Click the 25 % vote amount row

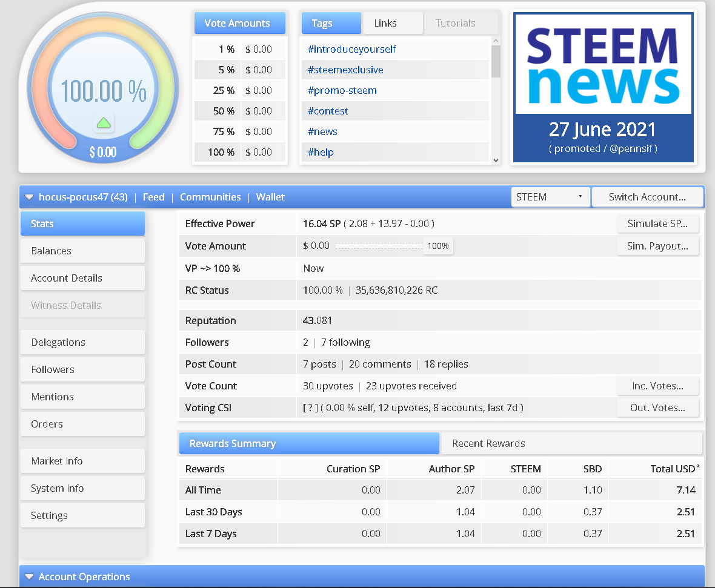click(x=240, y=90)
